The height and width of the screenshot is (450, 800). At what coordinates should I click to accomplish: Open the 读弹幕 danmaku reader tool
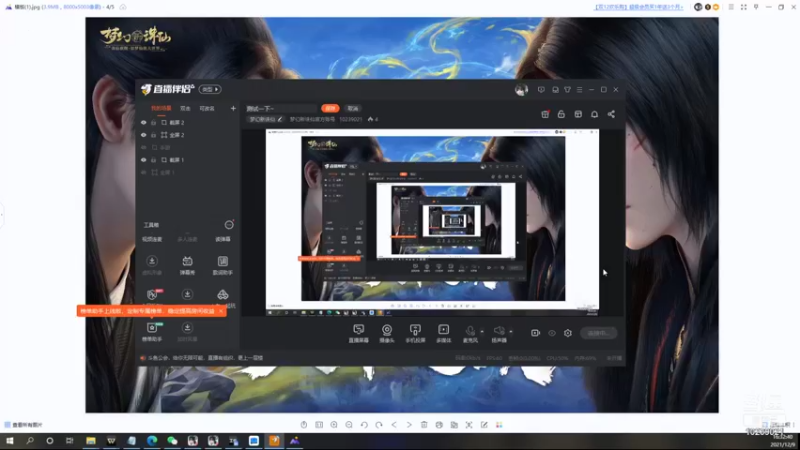coord(222,239)
